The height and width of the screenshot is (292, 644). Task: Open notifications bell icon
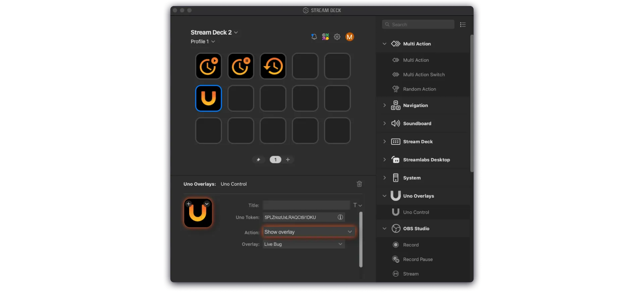(314, 37)
